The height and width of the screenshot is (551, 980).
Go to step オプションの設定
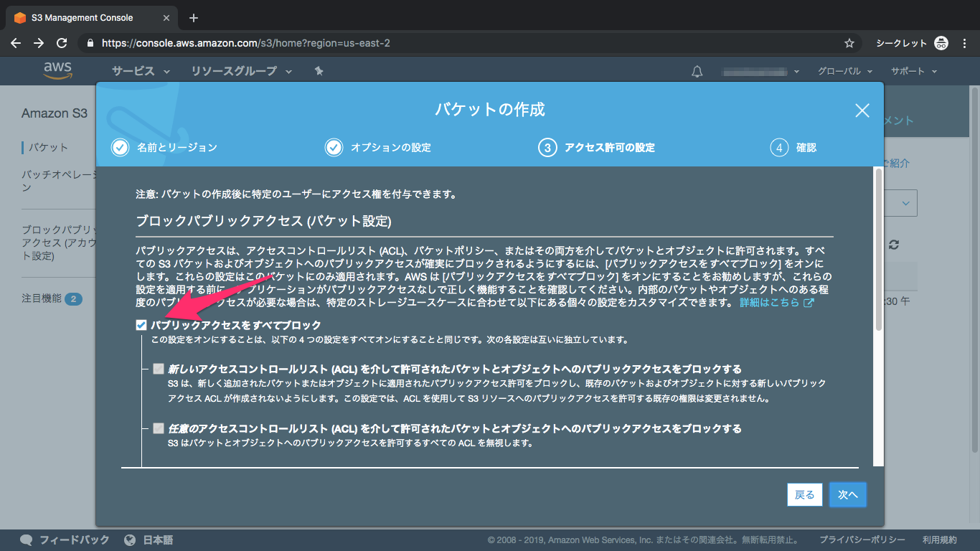(x=390, y=147)
